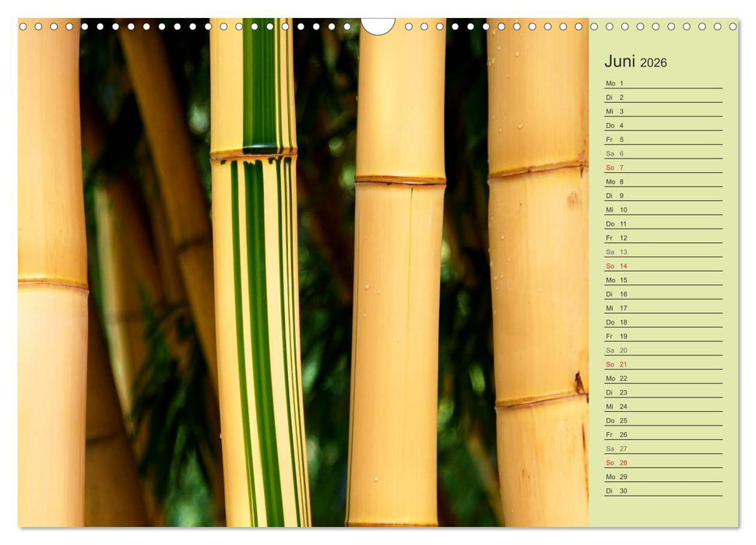
Task: Select the Di 23 date row
Action: (x=663, y=392)
